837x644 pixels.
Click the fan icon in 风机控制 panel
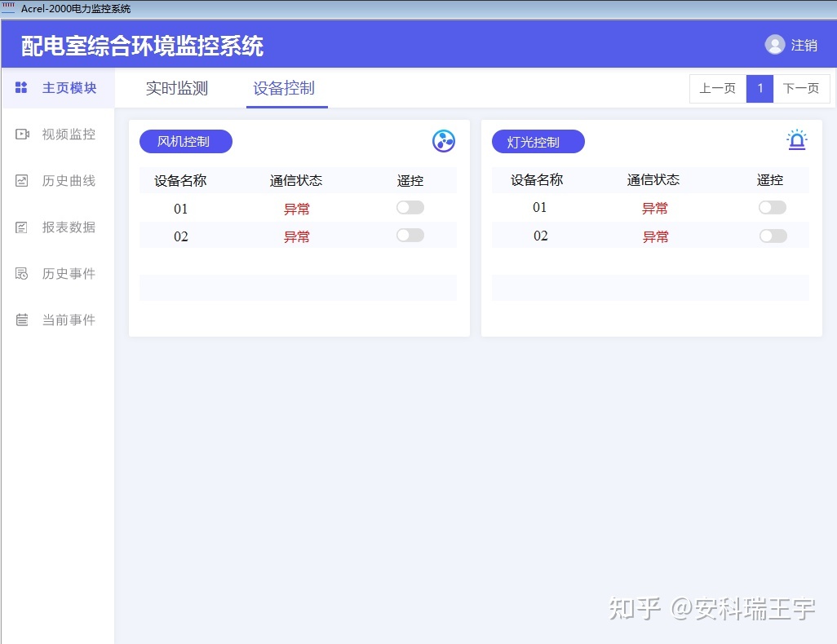point(443,141)
